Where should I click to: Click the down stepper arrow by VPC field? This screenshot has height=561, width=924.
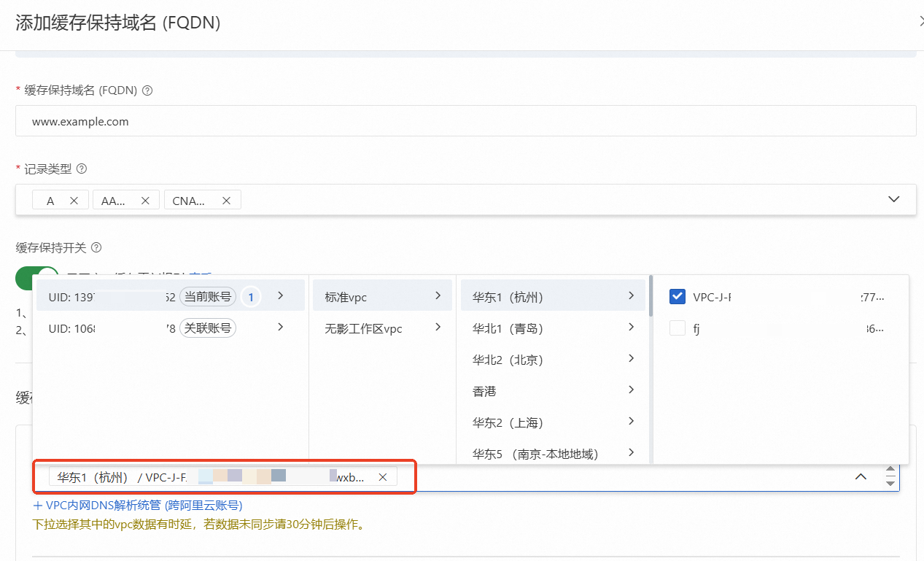pyautogui.click(x=890, y=483)
